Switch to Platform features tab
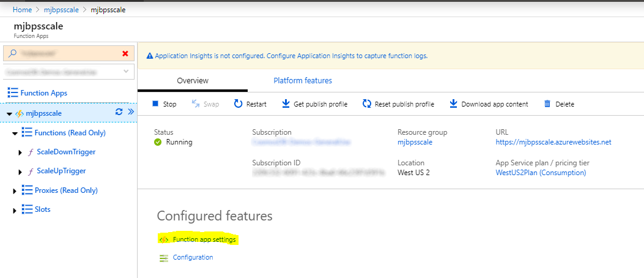This screenshot has height=278, width=644. tap(303, 81)
